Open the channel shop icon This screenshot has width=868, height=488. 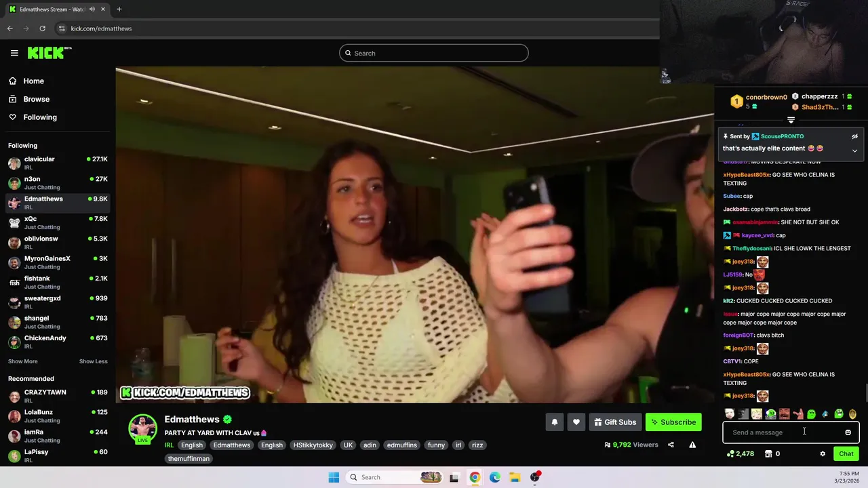pyautogui.click(x=768, y=454)
